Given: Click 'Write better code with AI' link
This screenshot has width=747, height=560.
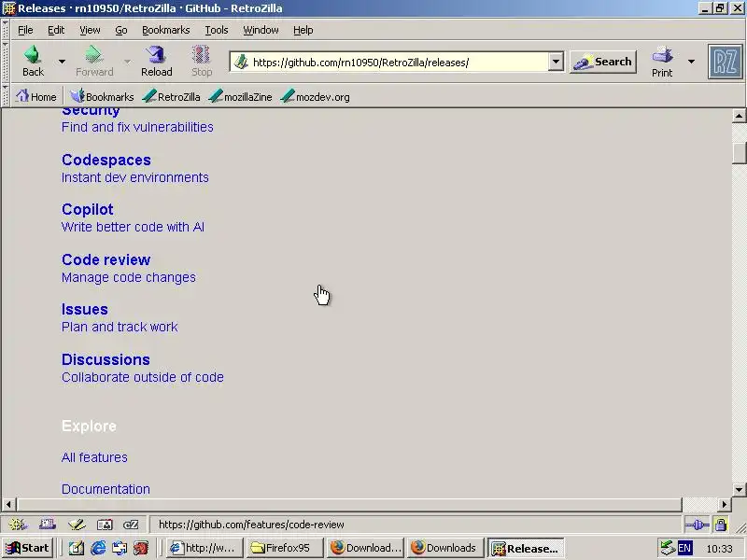Looking at the screenshot, I should [133, 227].
